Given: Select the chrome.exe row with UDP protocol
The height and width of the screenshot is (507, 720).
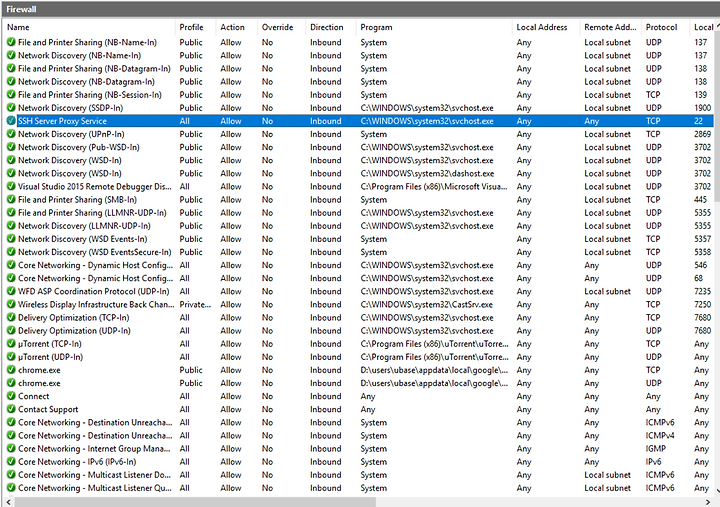Looking at the screenshot, I should coord(358,383).
